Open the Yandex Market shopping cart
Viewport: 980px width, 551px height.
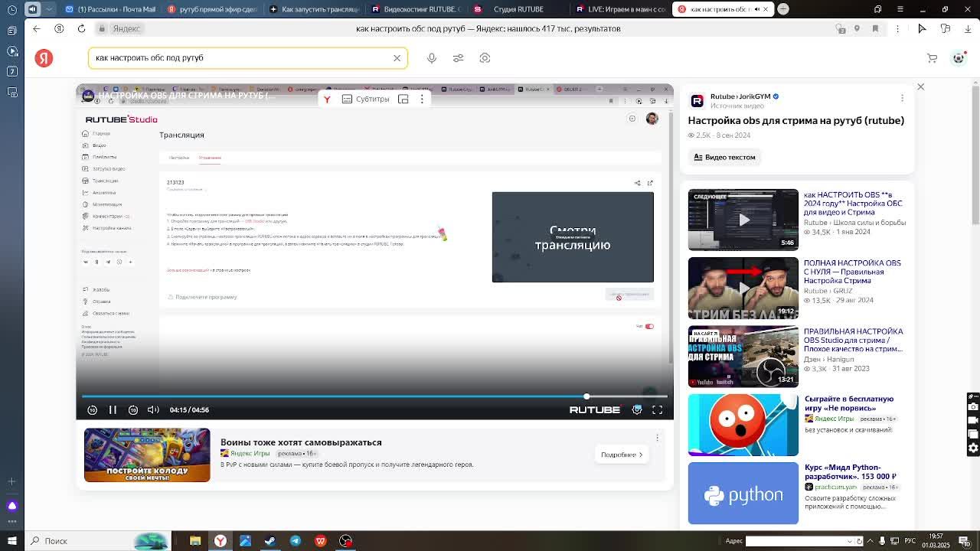click(x=932, y=58)
